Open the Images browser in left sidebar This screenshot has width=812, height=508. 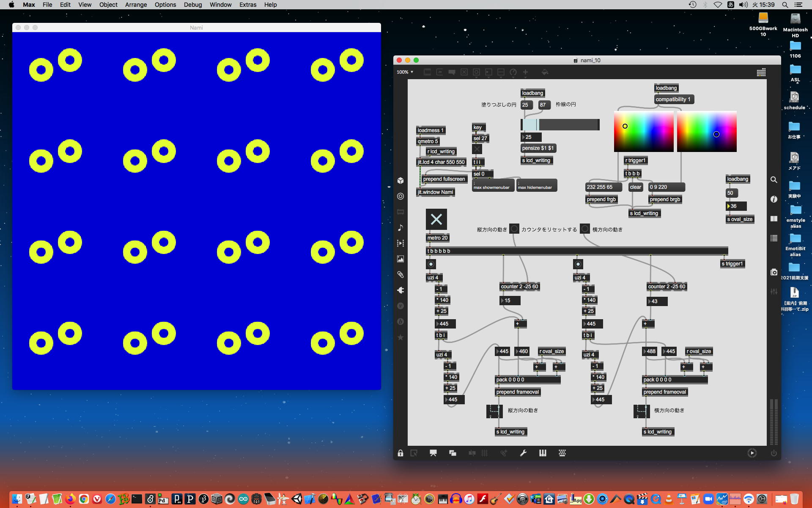[401, 259]
